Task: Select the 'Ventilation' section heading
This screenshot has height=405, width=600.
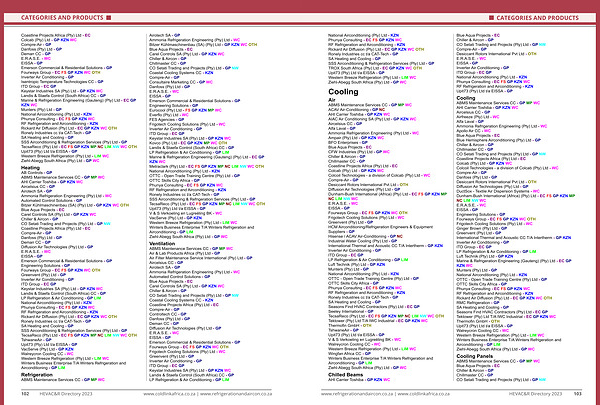Action: [162, 243]
